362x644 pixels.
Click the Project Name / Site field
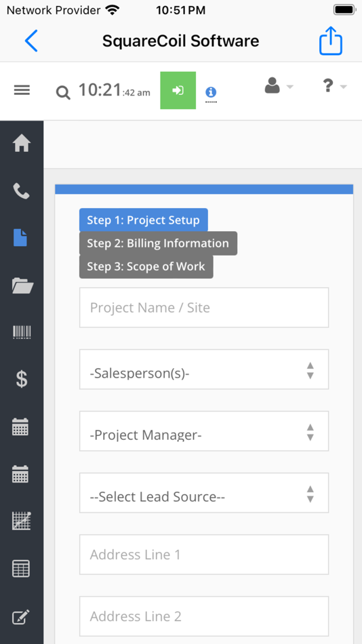204,308
